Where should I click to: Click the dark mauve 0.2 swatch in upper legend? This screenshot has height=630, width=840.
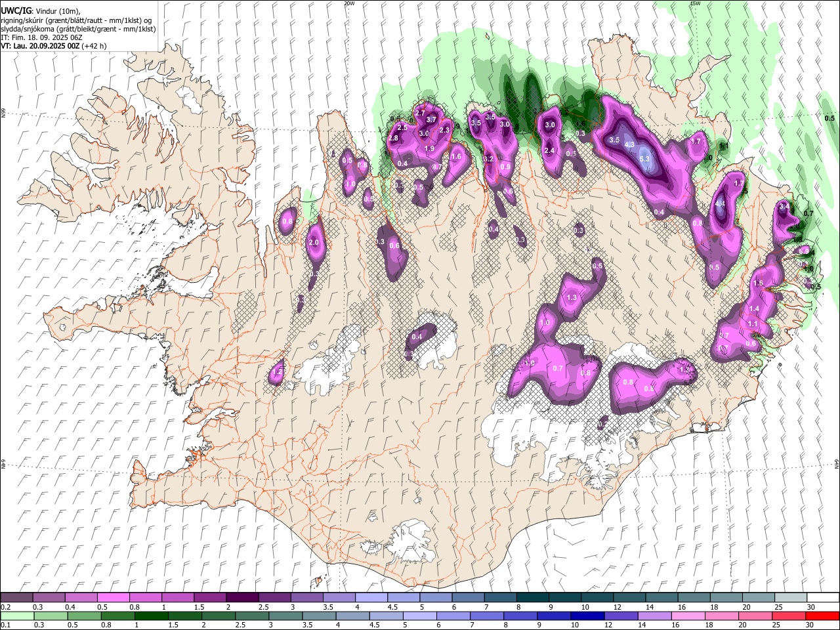[17, 598]
